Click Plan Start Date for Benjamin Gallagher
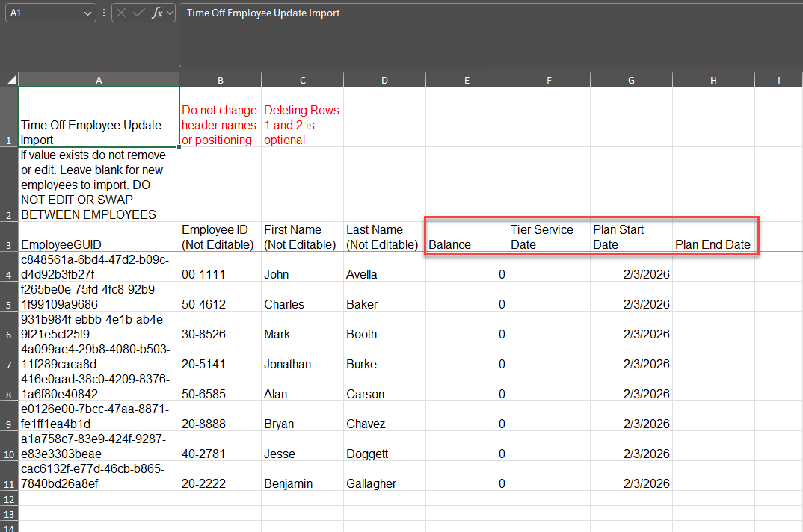 tap(632, 476)
